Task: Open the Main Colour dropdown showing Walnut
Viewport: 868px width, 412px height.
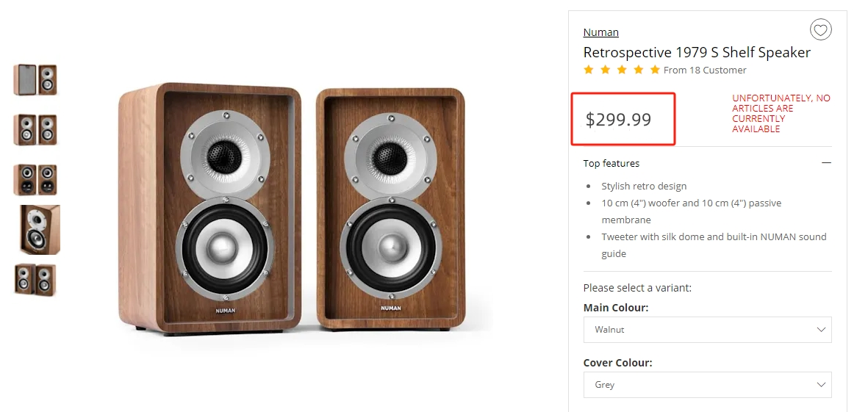Action: 707,330
